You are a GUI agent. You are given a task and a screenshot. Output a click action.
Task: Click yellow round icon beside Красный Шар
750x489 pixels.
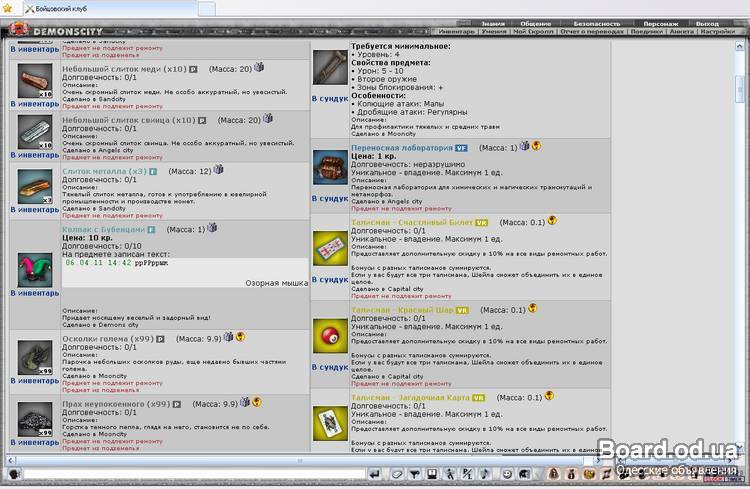click(533, 308)
